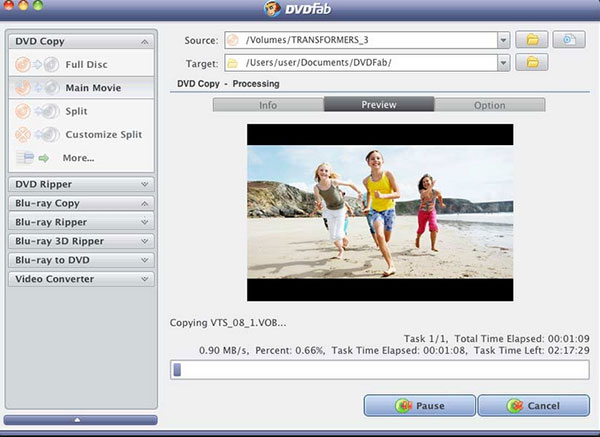
Task: Open the Target path dropdown arrow
Action: [x=503, y=63]
